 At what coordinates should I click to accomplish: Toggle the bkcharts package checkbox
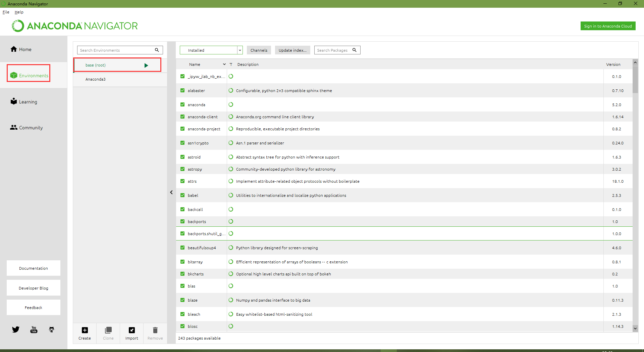(182, 274)
